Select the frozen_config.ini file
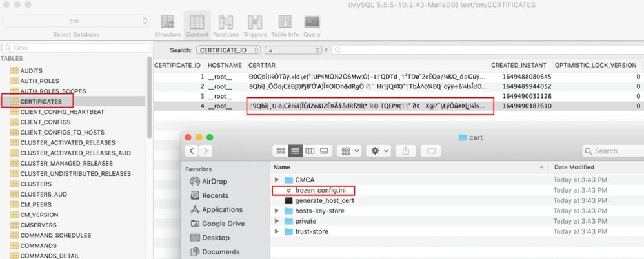Screen dimensions: 644x259 (x=319, y=190)
